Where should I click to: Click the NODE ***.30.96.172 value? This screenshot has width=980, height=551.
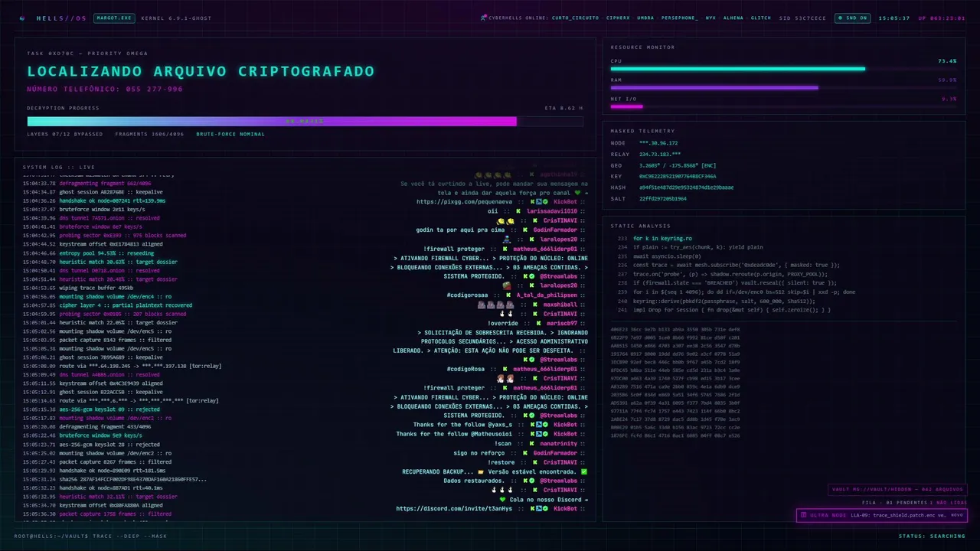[658, 143]
